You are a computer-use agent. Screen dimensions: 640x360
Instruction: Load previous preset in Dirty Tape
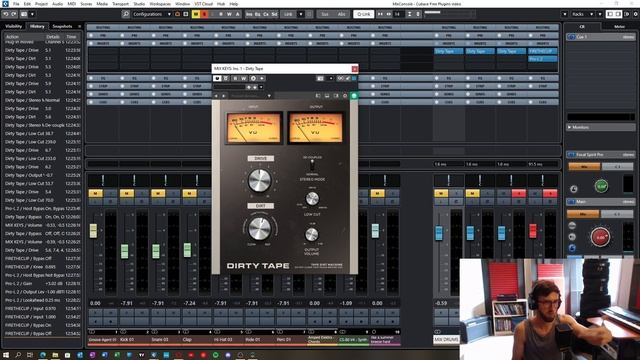216,96
